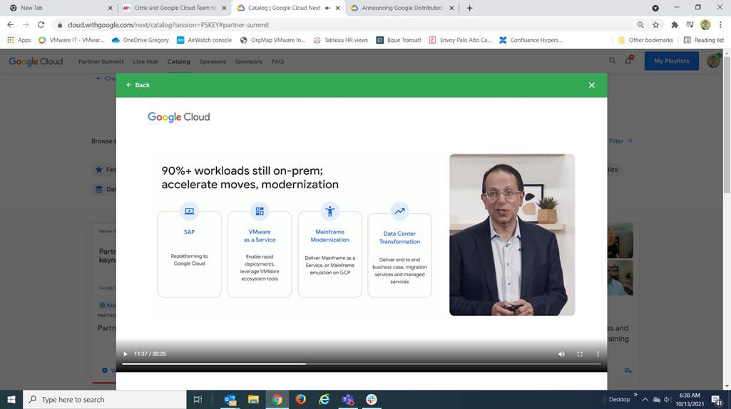Open site search magnifier icon
This screenshot has height=409, width=731.
[x=612, y=61]
